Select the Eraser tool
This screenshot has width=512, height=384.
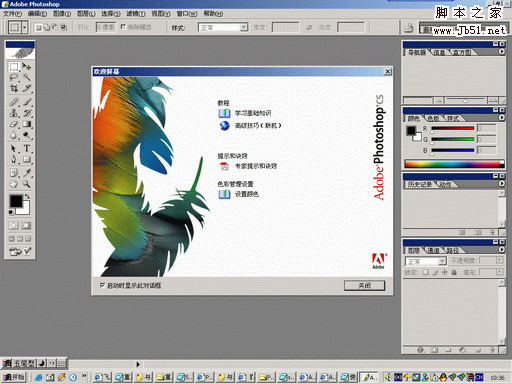point(14,124)
